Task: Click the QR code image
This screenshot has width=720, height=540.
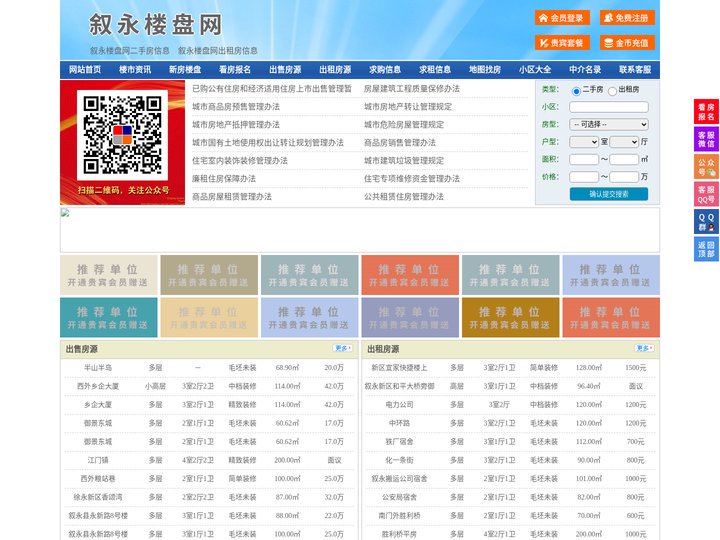Action: [122, 135]
